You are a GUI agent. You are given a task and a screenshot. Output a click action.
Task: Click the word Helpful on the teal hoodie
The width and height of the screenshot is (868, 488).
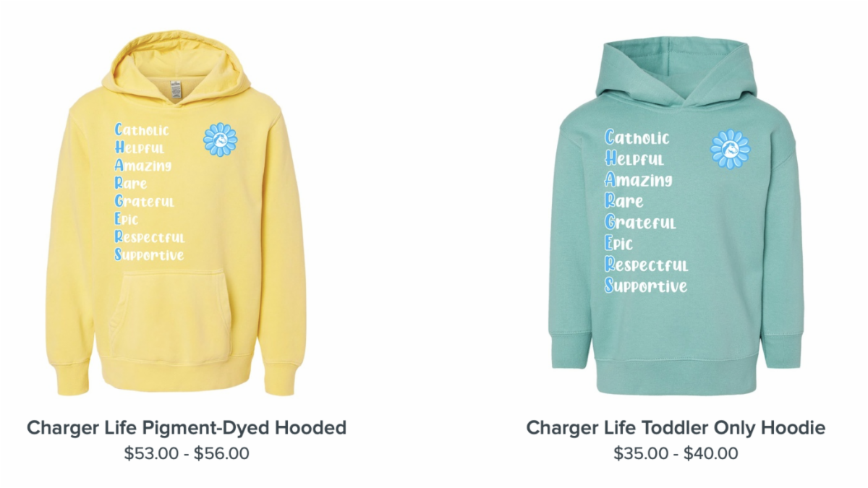(634, 159)
